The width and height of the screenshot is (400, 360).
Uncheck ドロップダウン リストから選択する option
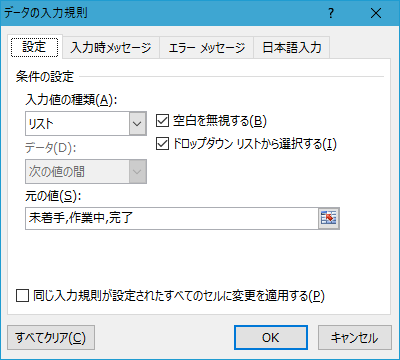[162, 144]
